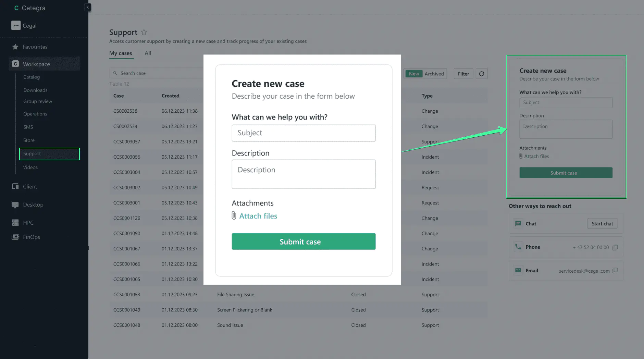The image size is (644, 359).
Task: Click the Subject field in side panel
Action: pyautogui.click(x=566, y=102)
